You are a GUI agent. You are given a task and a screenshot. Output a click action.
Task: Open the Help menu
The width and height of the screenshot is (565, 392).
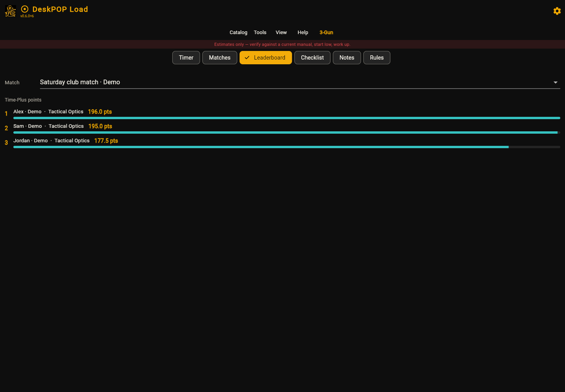[x=303, y=33]
